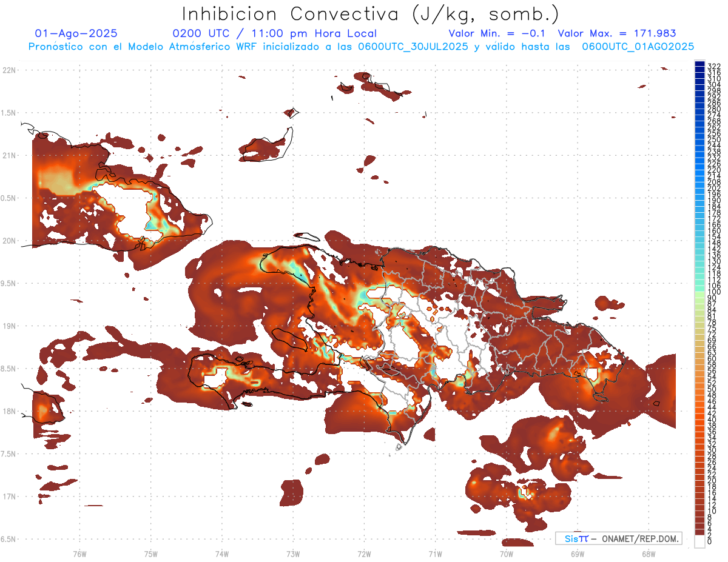This screenshot has width=728, height=562.
Task: Click the 17N latitude label
Action: [9, 497]
